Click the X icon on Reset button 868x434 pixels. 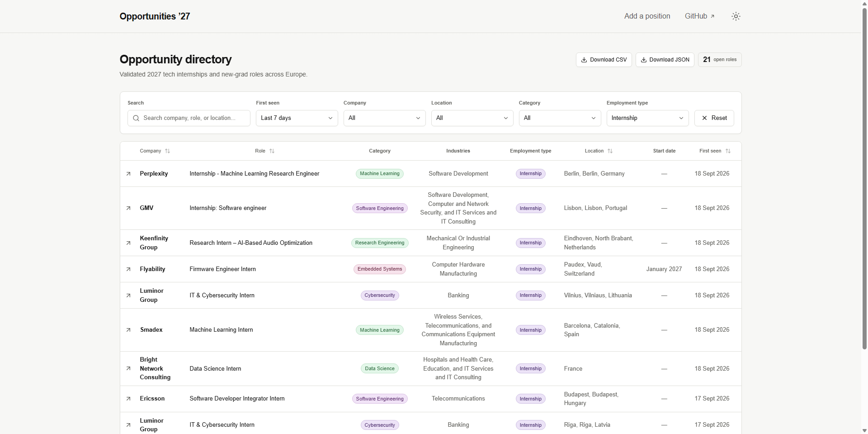coord(704,118)
